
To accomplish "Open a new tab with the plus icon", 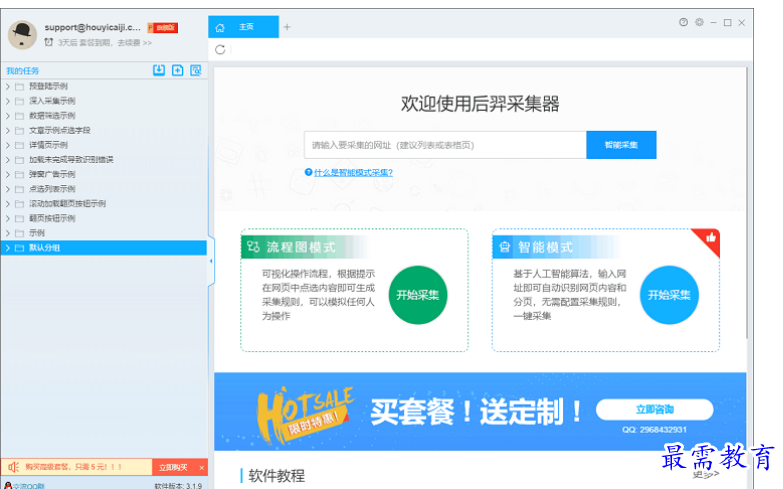I will 287,27.
